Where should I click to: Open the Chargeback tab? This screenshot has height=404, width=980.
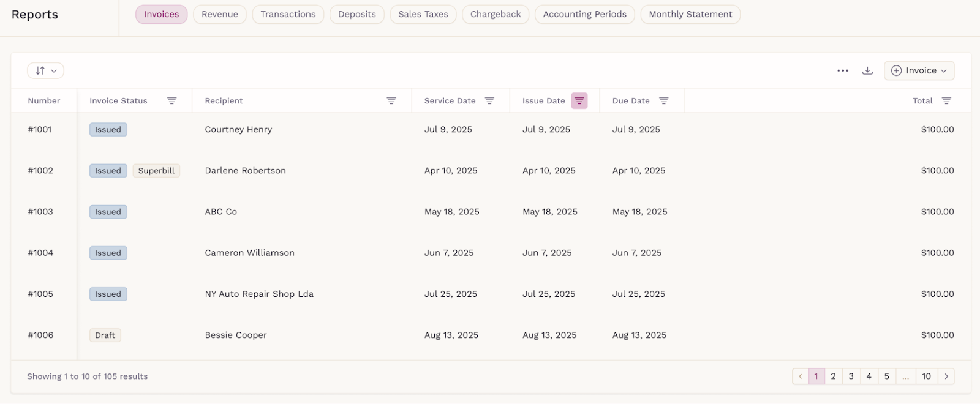click(x=496, y=14)
